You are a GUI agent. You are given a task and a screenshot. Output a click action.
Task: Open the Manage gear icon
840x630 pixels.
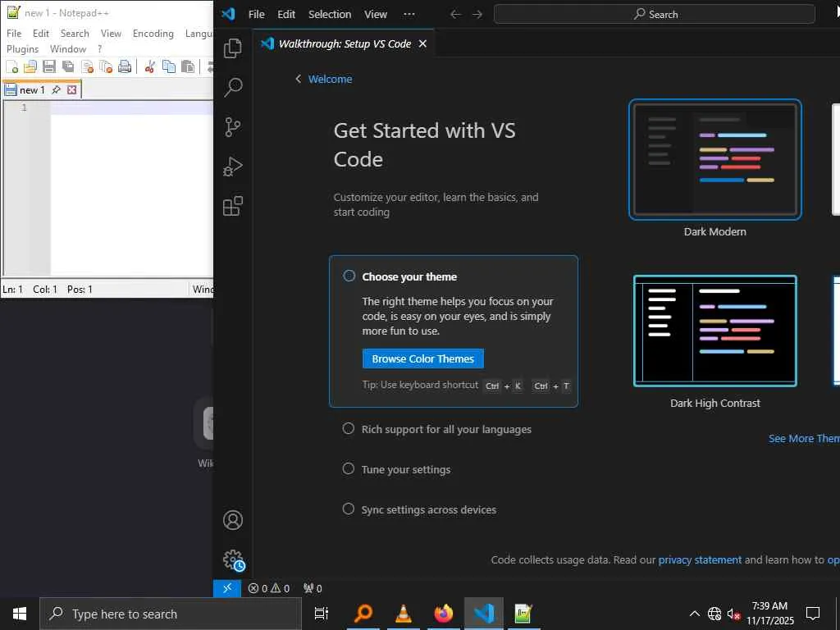(x=234, y=560)
